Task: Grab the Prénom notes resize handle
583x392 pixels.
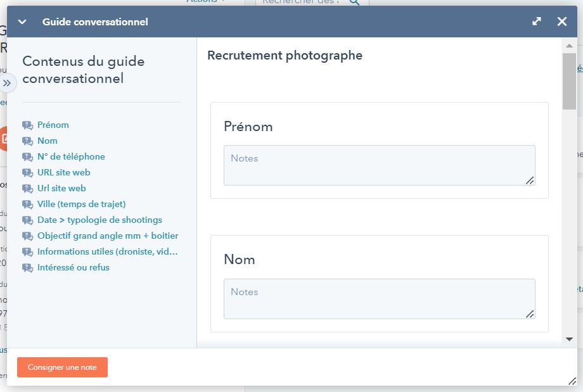Action: point(530,180)
